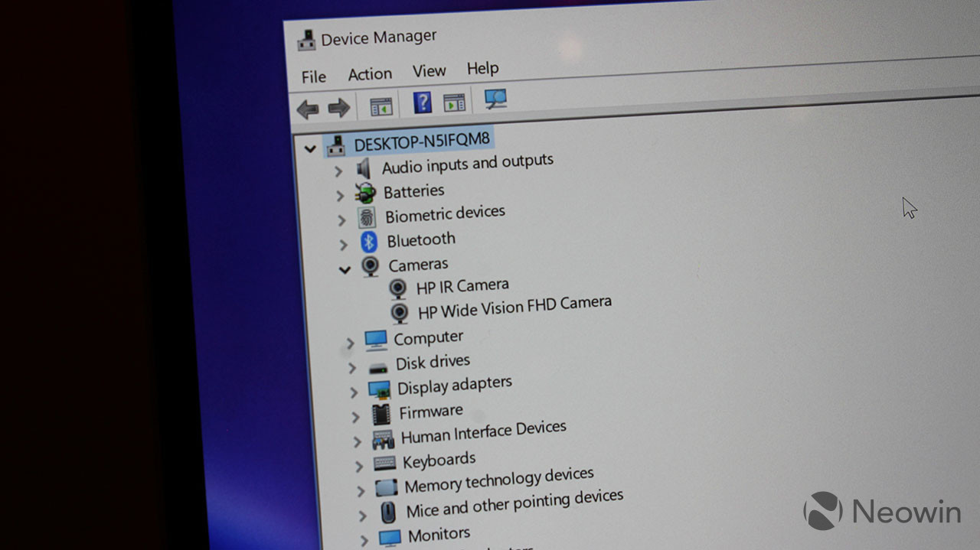The width and height of the screenshot is (980, 550).
Task: Select the Batteries label
Action: 413,191
